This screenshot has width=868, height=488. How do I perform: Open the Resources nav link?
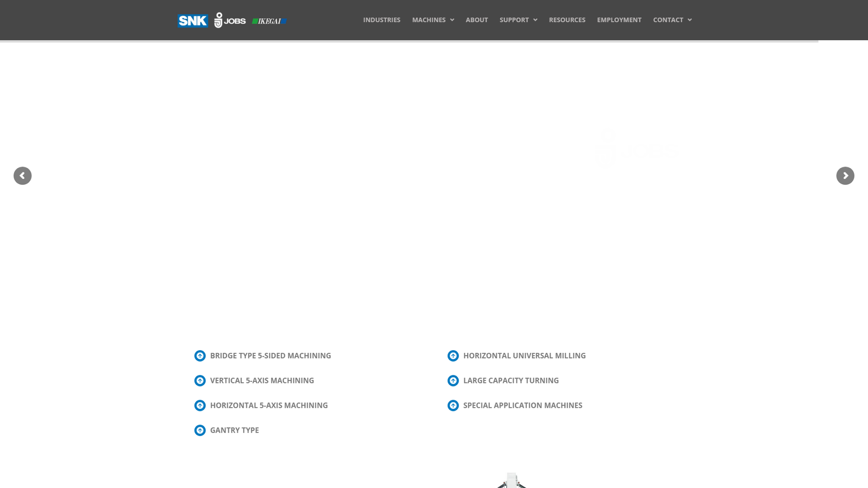(567, 20)
